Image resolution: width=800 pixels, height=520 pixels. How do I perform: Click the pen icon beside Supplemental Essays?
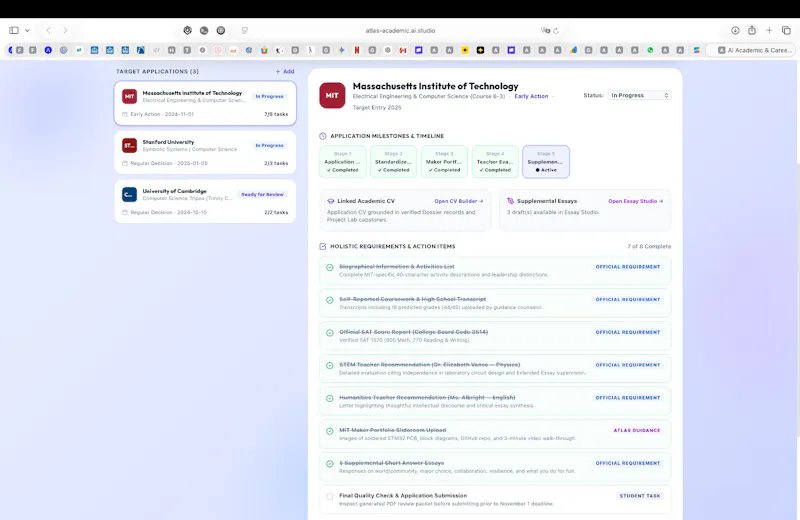pyautogui.click(x=510, y=201)
